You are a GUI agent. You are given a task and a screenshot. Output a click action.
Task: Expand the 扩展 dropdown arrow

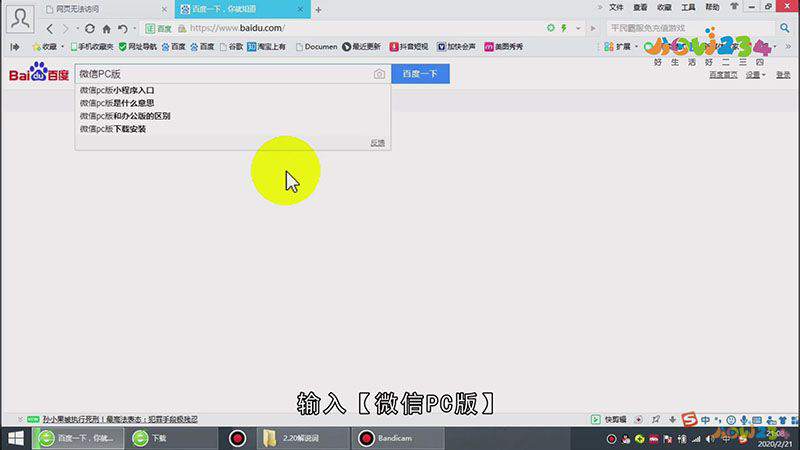pyautogui.click(x=636, y=46)
